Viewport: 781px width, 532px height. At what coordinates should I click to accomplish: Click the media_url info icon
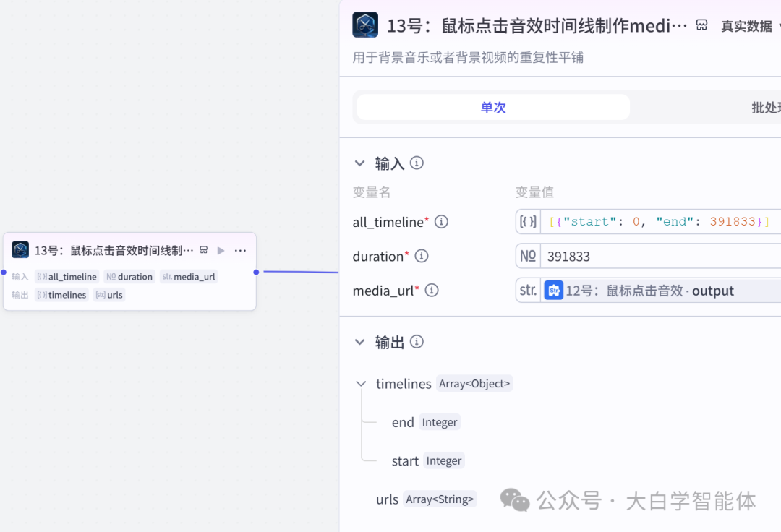click(x=432, y=290)
